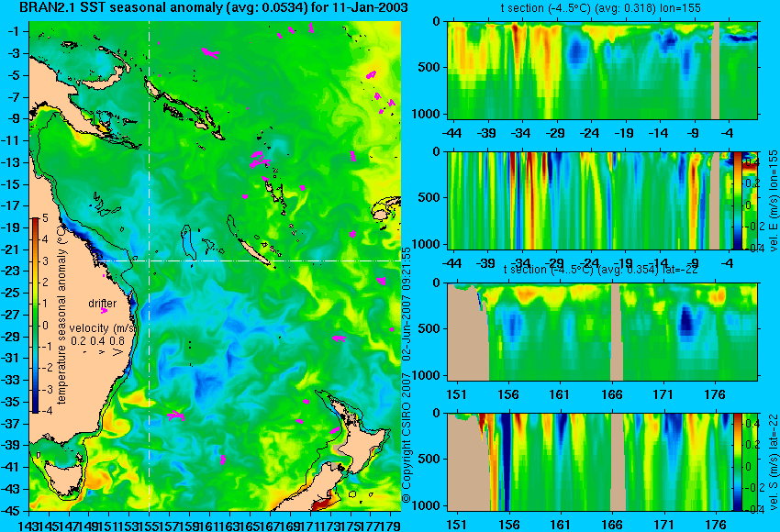The image size is (780, 532).
Task: Click the 'temperature seasonal anomaly (°C)' vertical label
Action: pos(61,316)
